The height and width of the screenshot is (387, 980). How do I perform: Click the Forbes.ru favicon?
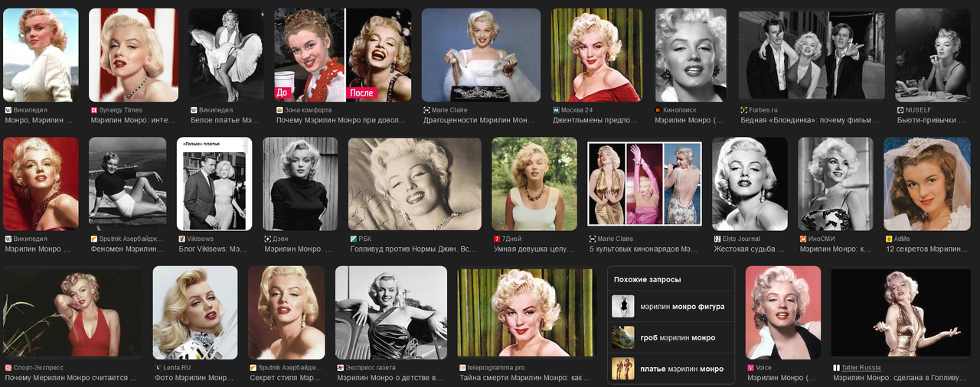click(744, 110)
